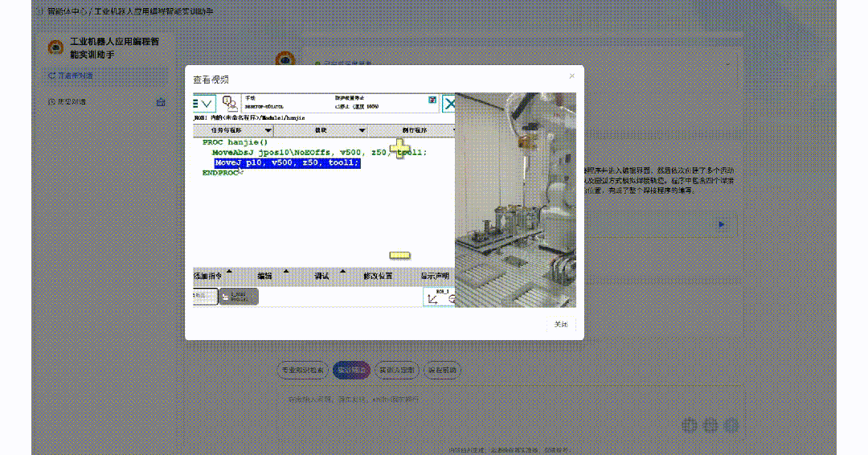Click the message input field
The height and width of the screenshot is (455, 868).
pos(482,399)
